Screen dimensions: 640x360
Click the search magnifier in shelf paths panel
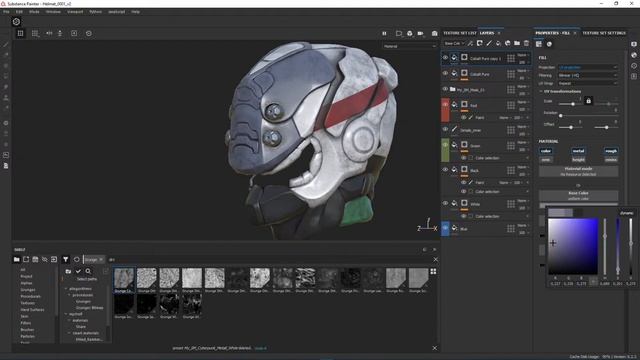tap(88, 271)
